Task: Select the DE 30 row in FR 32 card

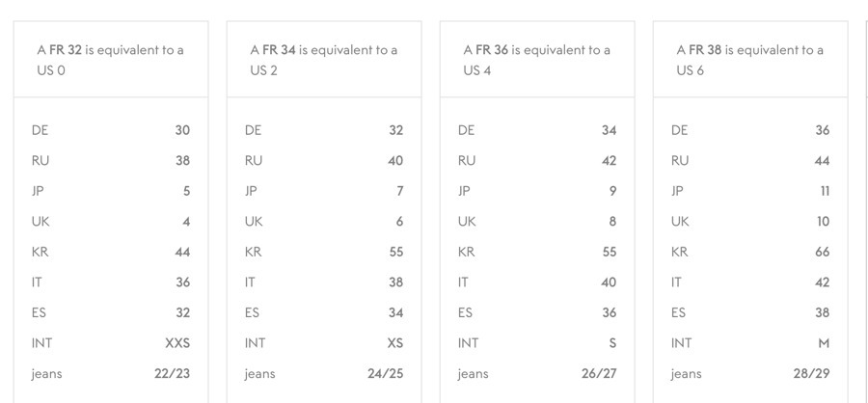Action: point(110,130)
